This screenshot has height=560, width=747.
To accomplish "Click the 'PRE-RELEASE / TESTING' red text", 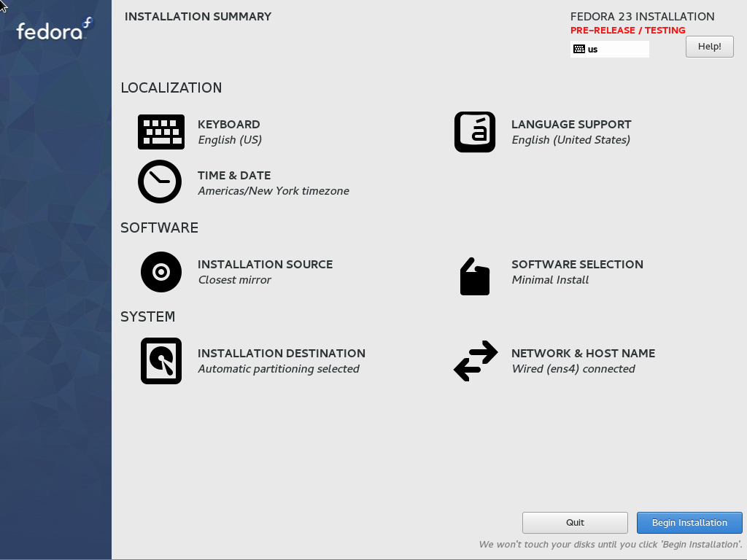I will pos(628,31).
